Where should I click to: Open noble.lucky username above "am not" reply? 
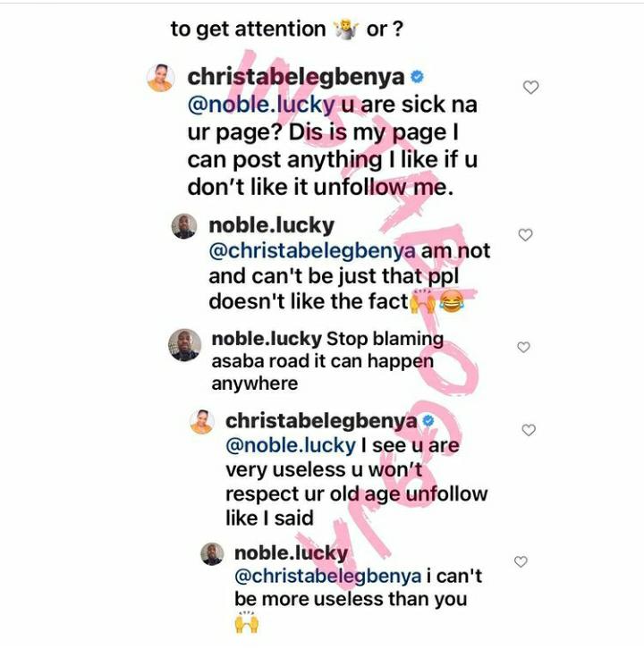pos(271,226)
